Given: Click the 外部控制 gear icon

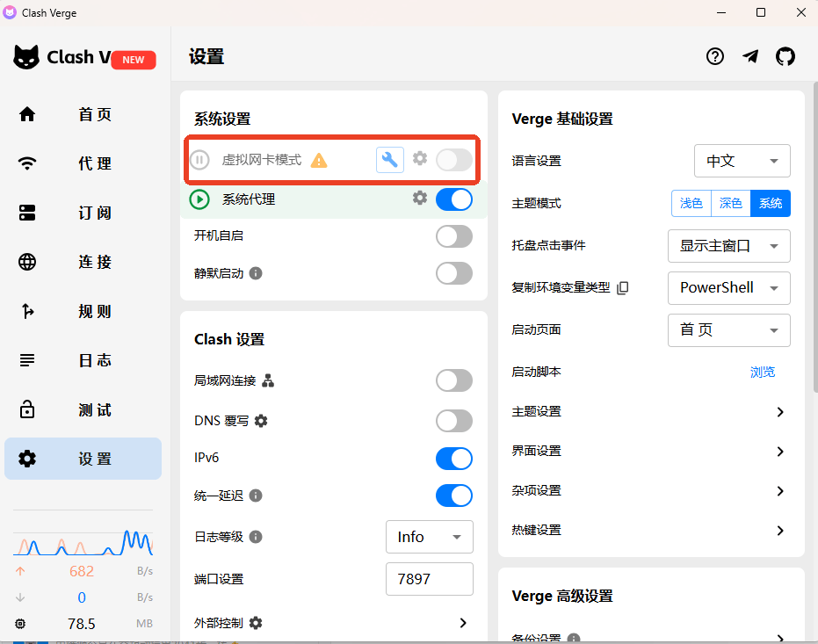Looking at the screenshot, I should pyautogui.click(x=256, y=623).
